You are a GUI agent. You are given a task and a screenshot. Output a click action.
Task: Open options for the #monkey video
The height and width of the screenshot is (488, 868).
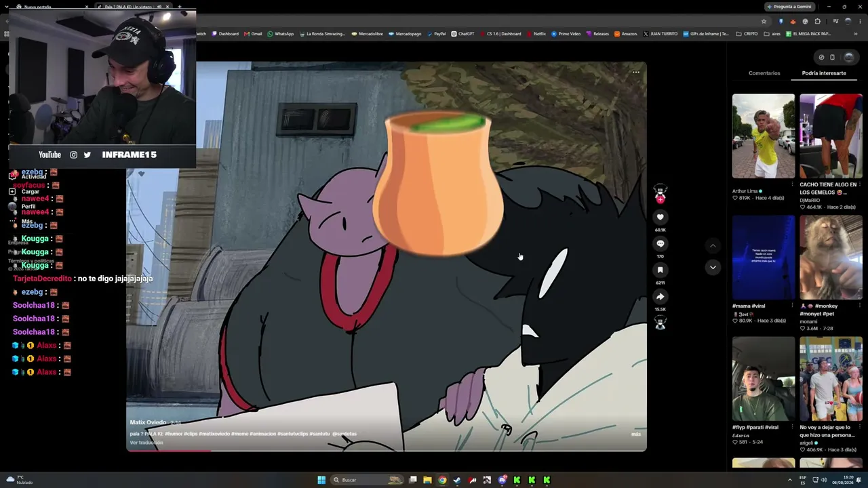(860, 306)
